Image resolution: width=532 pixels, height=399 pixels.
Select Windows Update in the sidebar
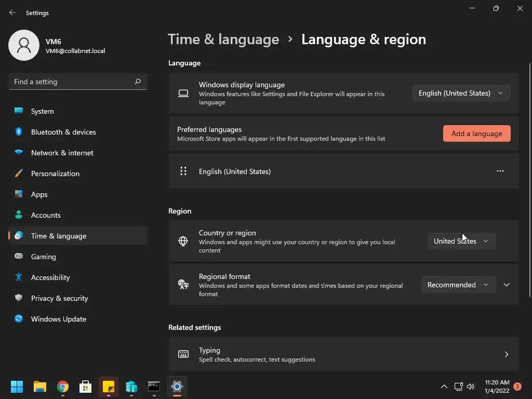point(78,319)
